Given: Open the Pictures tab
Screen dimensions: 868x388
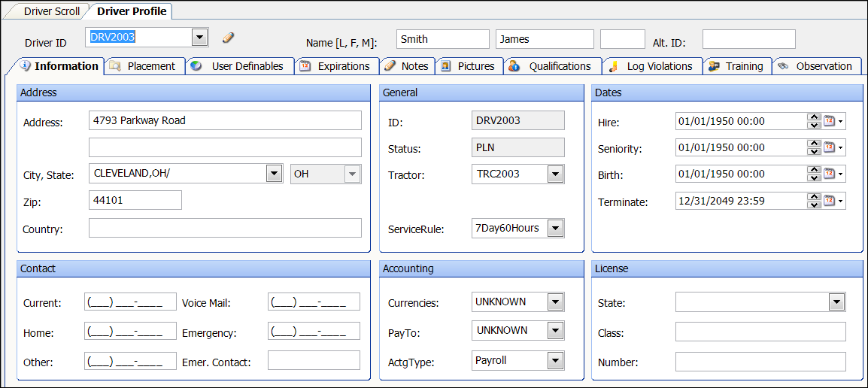Looking at the screenshot, I should click(x=468, y=66).
